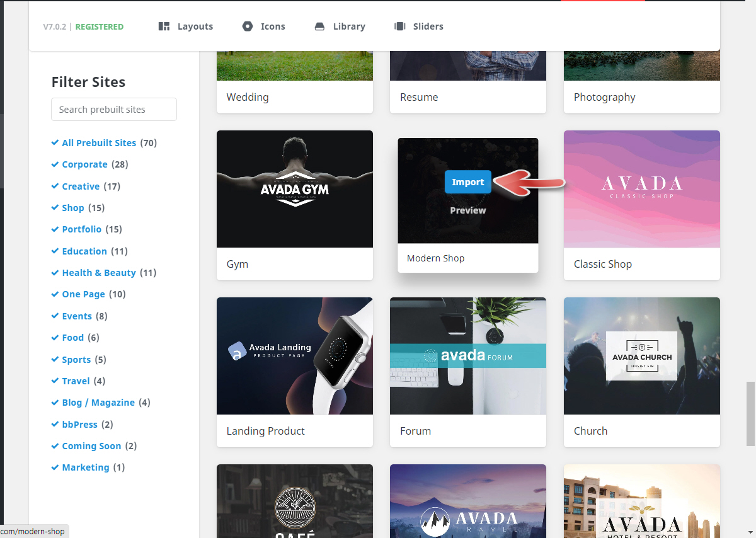Toggle the Creative filter checkmark
The height and width of the screenshot is (538, 756).
coord(55,186)
